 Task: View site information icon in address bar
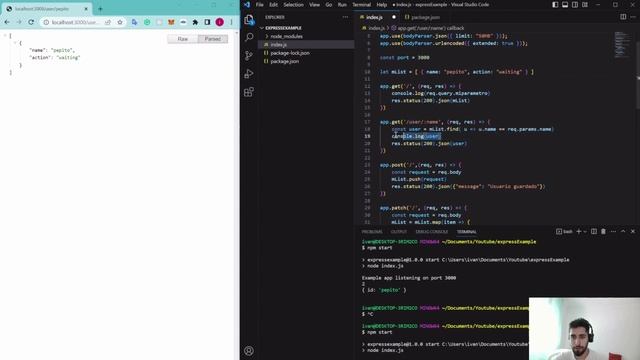[46, 22]
